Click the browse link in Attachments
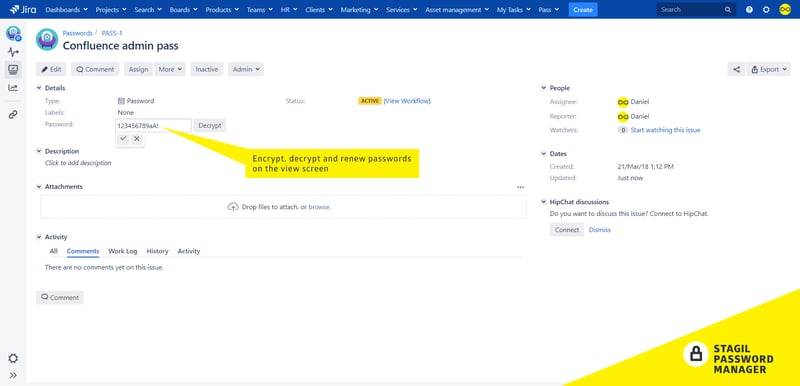Image resolution: width=800 pixels, height=386 pixels. [x=319, y=207]
